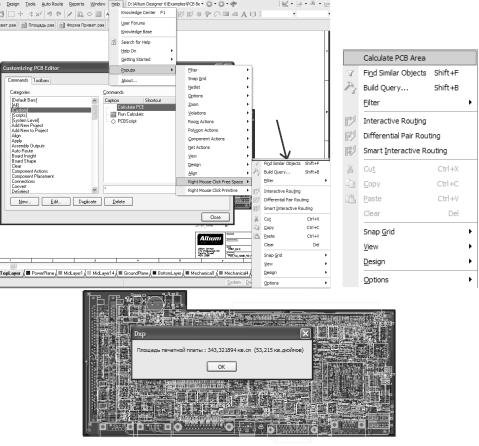Select the GroundPlane layer tab
Screen dimensions: 479x446
pyautogui.click(x=133, y=273)
